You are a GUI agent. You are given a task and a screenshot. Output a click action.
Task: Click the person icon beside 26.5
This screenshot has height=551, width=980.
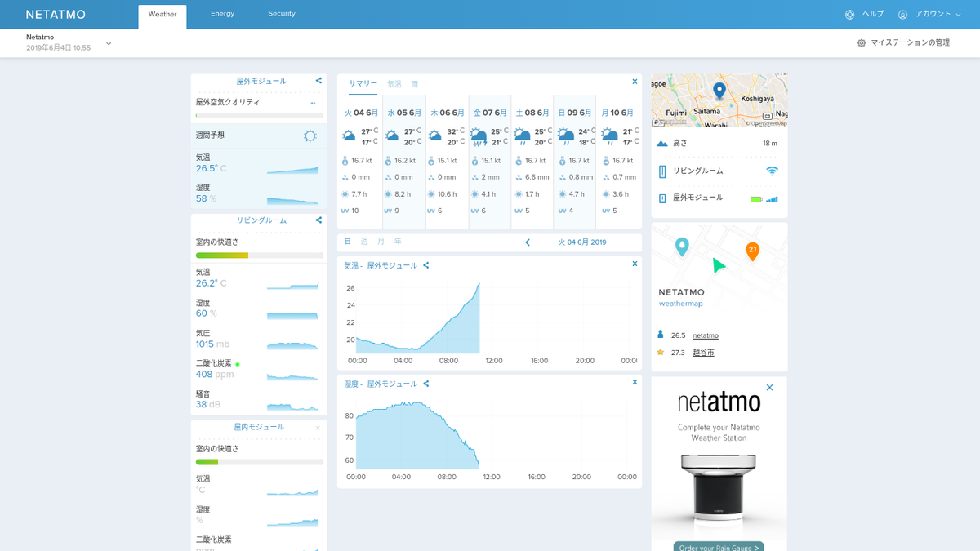(661, 335)
